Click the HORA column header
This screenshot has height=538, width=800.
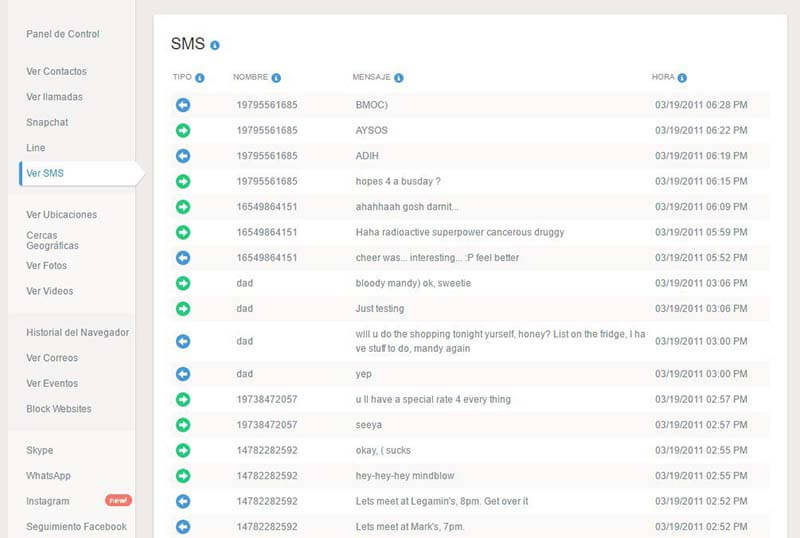pyautogui.click(x=663, y=77)
